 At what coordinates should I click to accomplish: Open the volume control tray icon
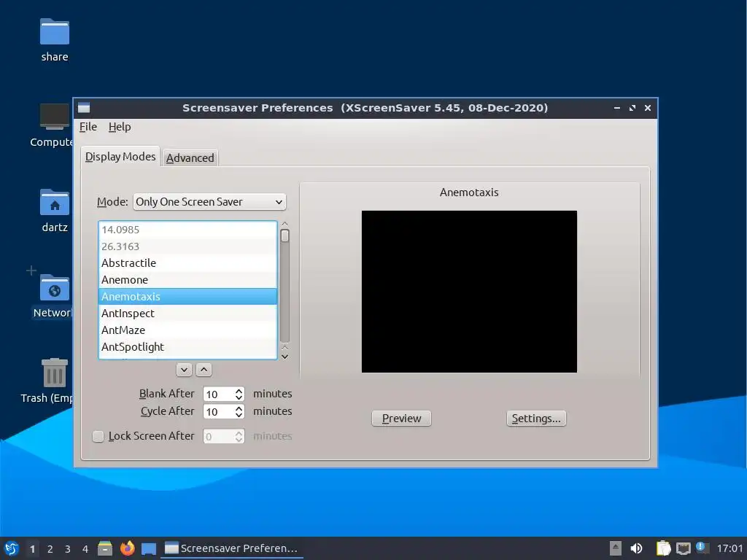click(636, 548)
